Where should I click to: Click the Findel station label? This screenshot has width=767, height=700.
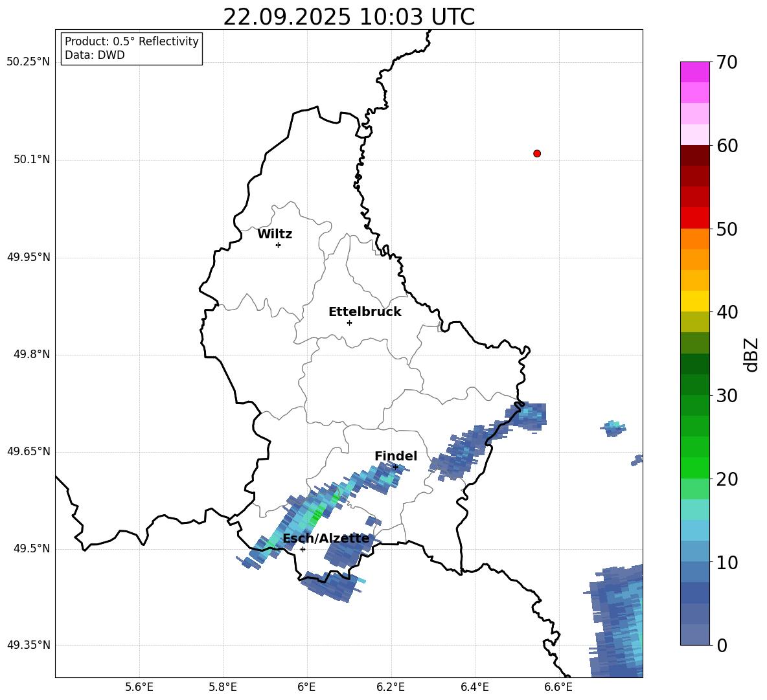pyautogui.click(x=396, y=456)
